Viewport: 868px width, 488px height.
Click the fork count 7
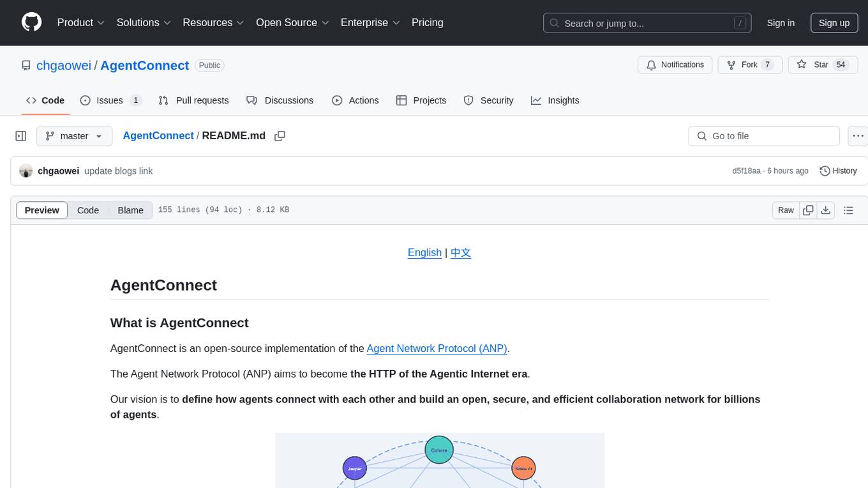(x=768, y=65)
